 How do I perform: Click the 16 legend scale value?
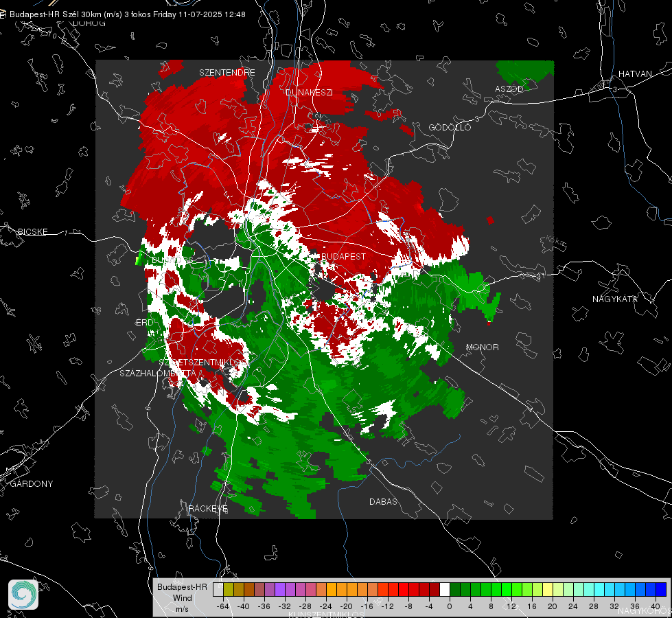point(532,606)
